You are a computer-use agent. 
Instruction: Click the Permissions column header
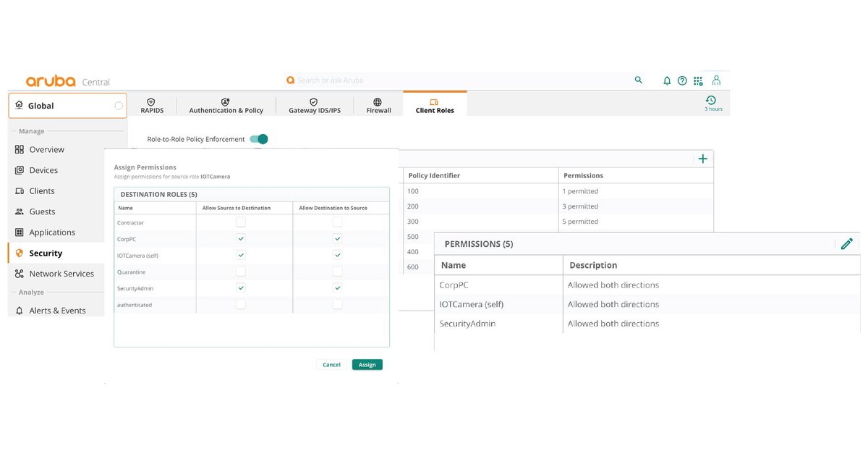pyautogui.click(x=583, y=175)
